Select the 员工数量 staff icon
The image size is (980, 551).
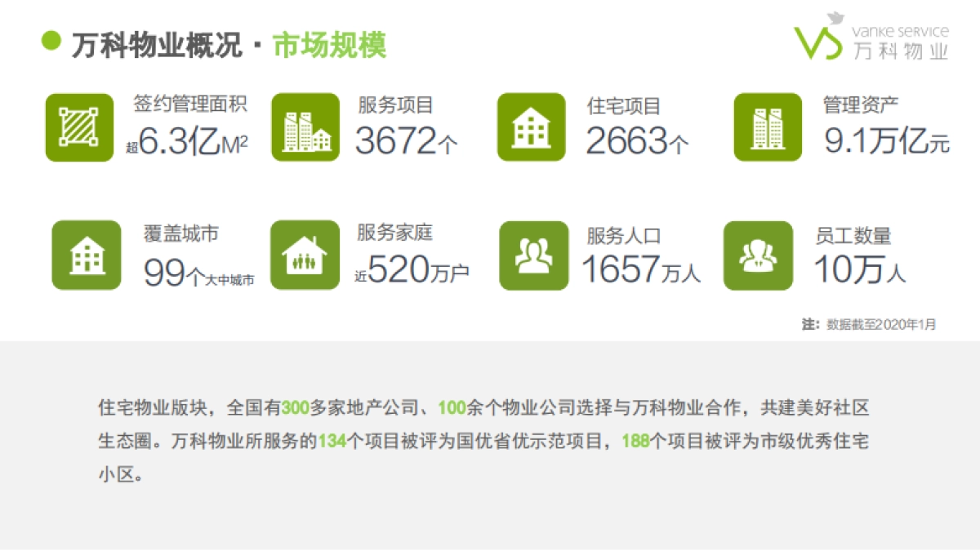click(x=756, y=255)
